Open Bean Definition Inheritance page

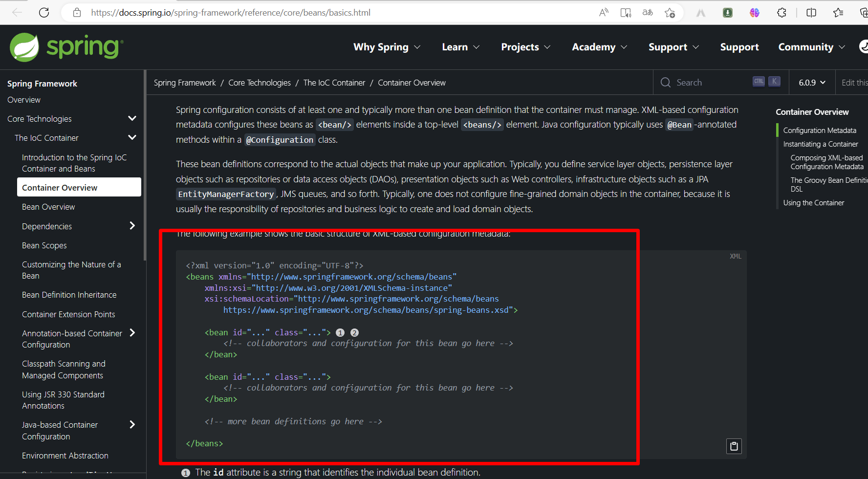pyautogui.click(x=69, y=295)
